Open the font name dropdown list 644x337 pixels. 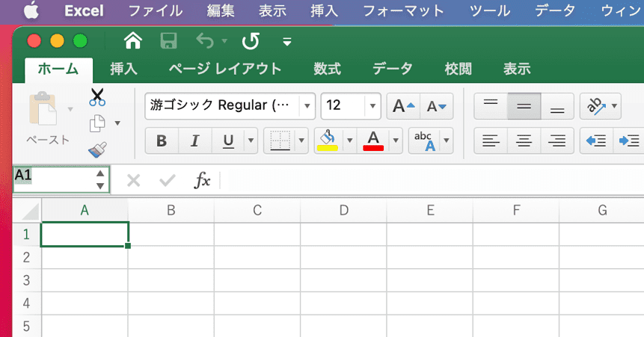click(307, 106)
